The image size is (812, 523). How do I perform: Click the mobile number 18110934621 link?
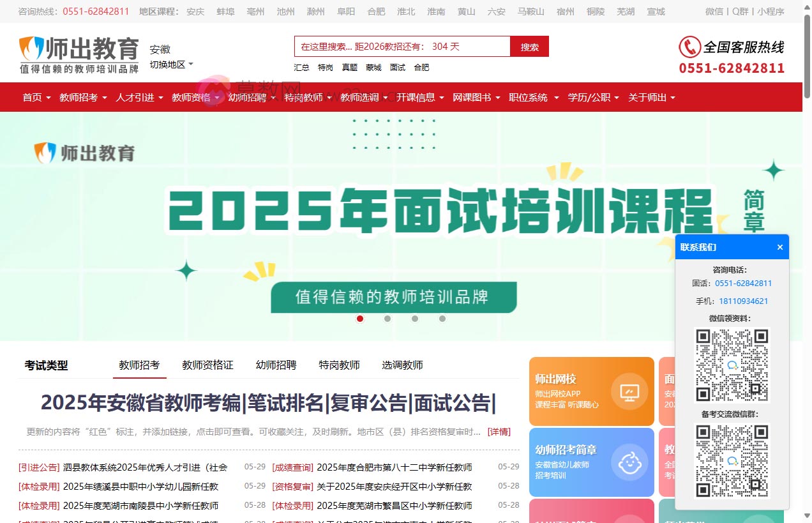pyautogui.click(x=744, y=300)
